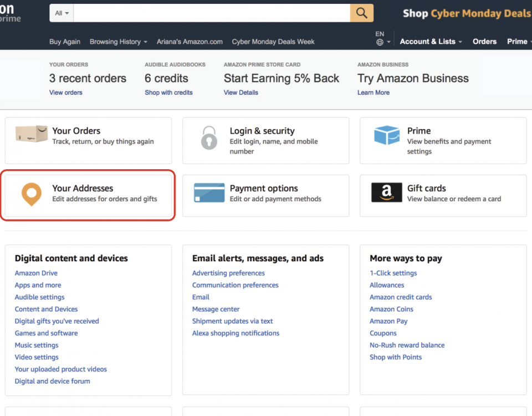Open the Your Addresses card title

[83, 188]
